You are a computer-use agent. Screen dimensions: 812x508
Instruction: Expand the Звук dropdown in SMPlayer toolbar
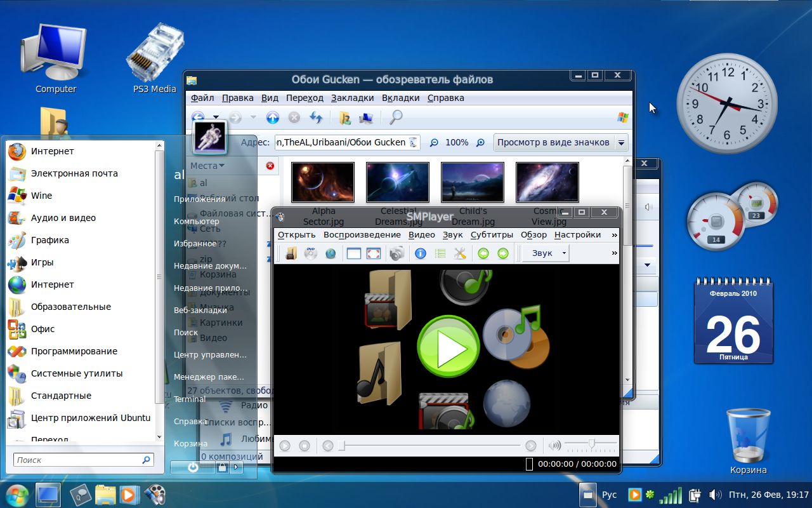pos(545,253)
